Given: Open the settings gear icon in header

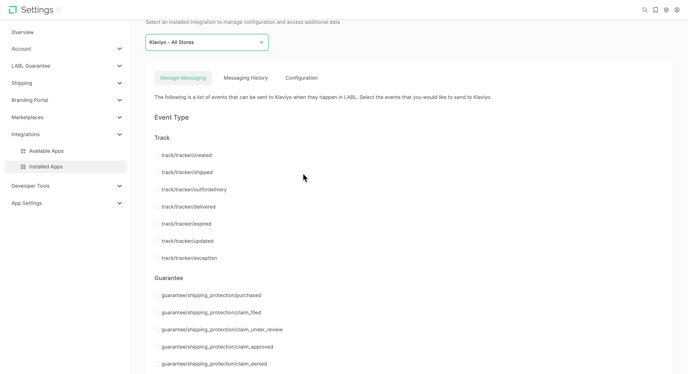Looking at the screenshot, I should (x=666, y=10).
